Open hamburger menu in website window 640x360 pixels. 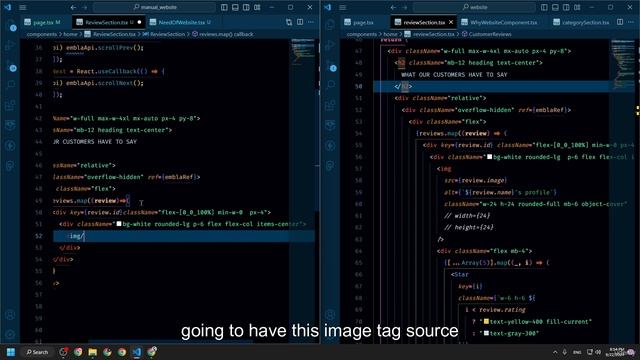click(343, 7)
